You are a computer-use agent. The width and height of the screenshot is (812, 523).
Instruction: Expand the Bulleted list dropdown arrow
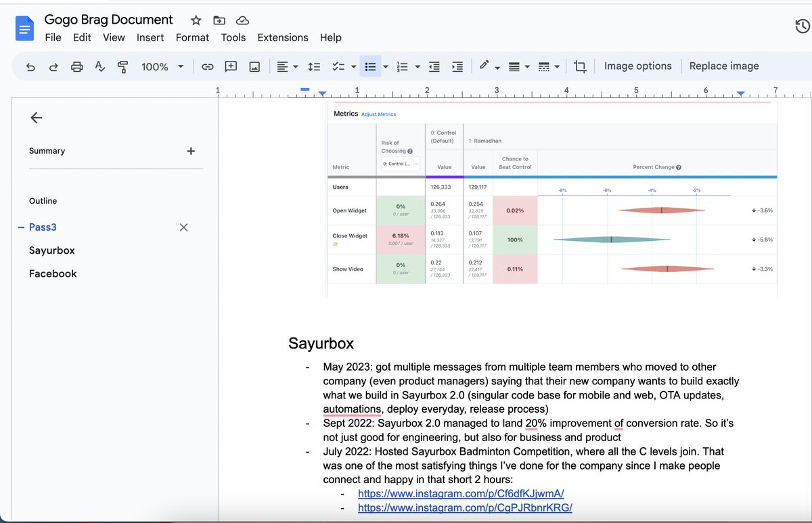point(386,67)
